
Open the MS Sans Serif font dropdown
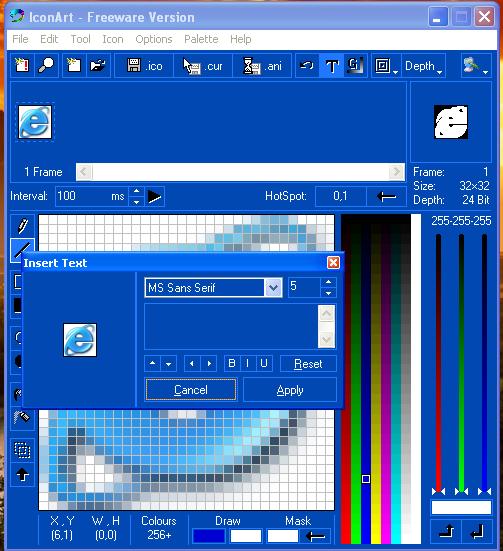(x=273, y=288)
